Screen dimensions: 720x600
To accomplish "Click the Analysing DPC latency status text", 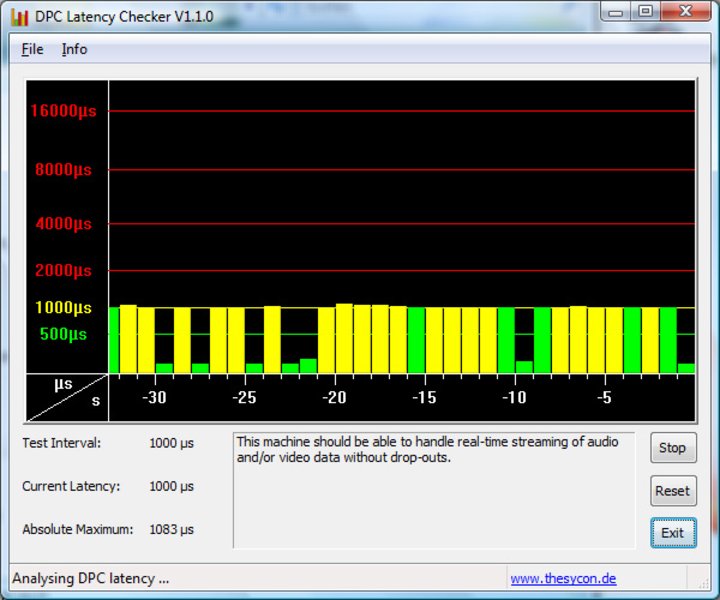I will tap(91, 578).
